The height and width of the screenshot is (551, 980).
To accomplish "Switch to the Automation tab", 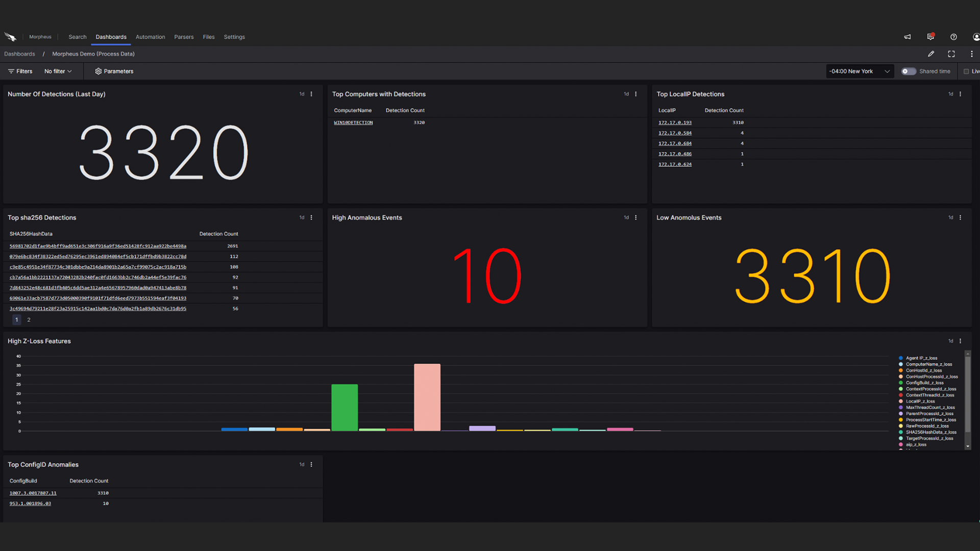I will 150,37.
